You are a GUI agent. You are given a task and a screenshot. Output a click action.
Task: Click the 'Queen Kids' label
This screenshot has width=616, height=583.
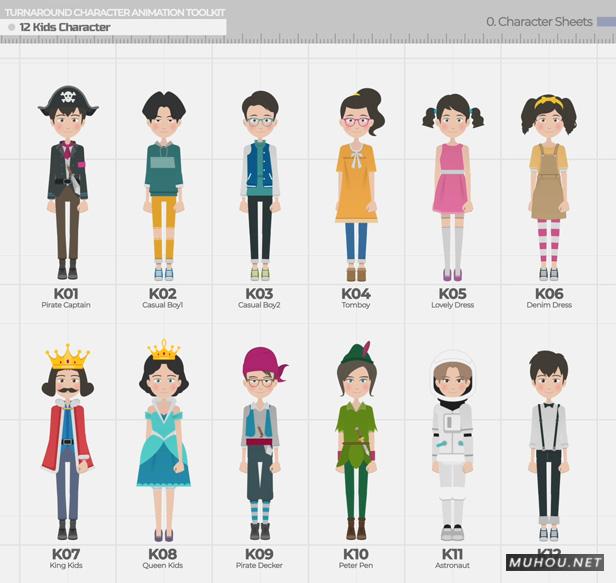[x=163, y=566]
